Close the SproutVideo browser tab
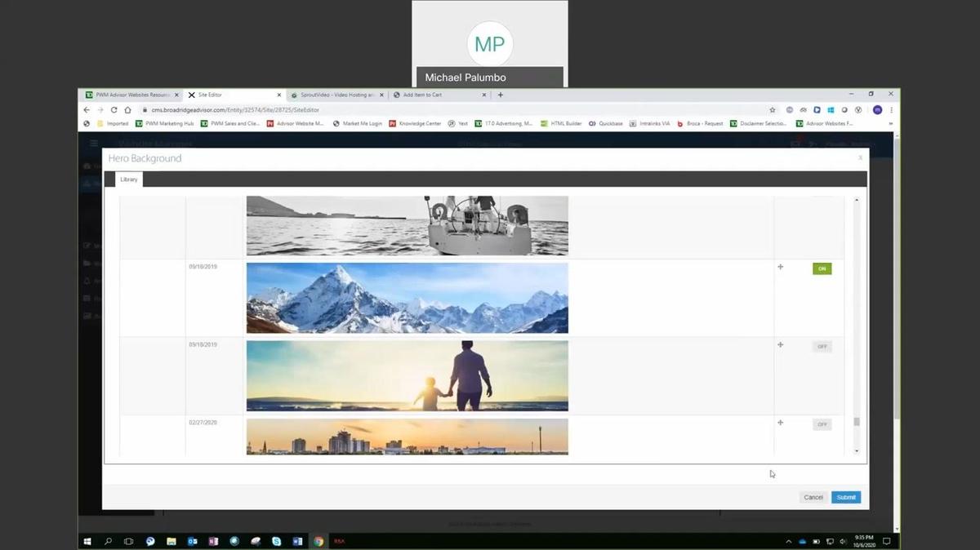980x550 pixels. click(381, 95)
